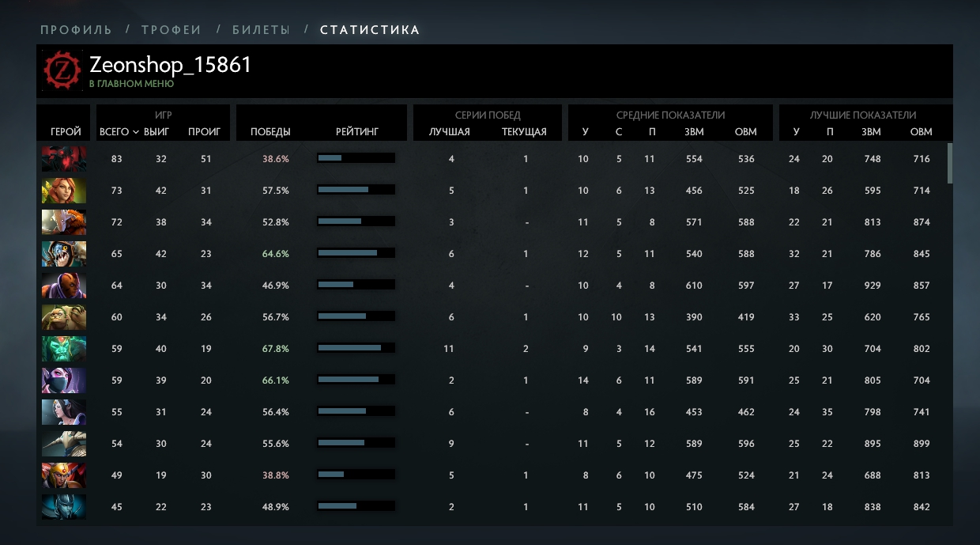Click the statistics table vertical scrollbar
Screen dimensions: 980x545
click(x=949, y=163)
